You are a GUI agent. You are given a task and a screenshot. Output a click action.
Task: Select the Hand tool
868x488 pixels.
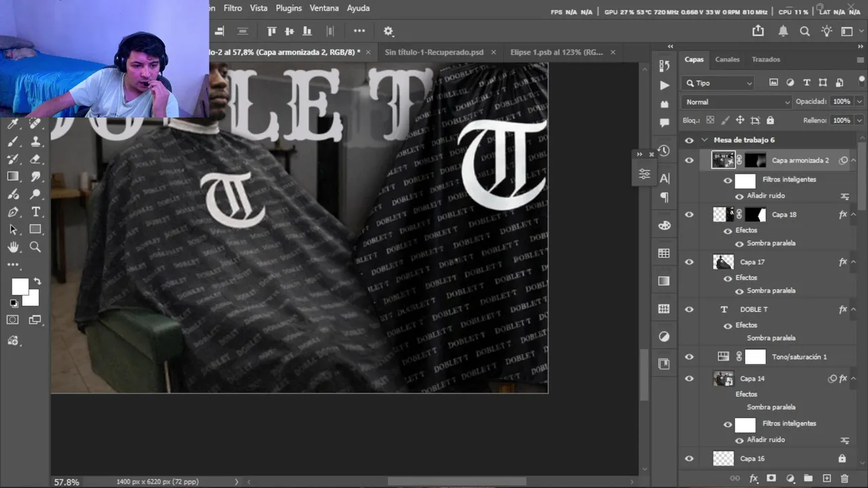pos(13,247)
